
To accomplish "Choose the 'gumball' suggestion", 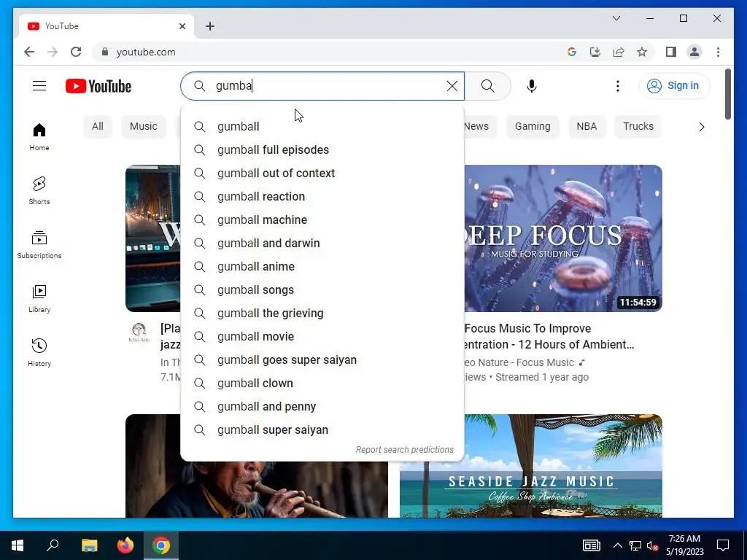I will [322, 126].
